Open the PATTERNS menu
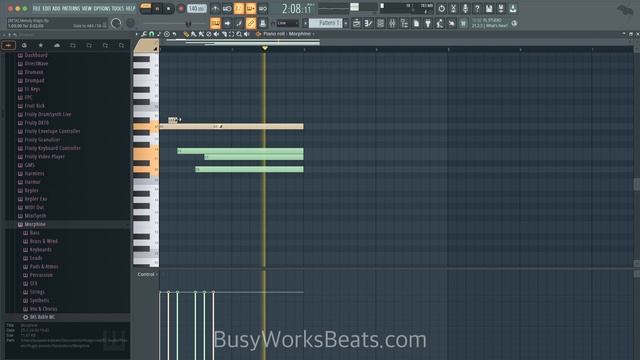The height and width of the screenshot is (360, 640). coord(71,9)
